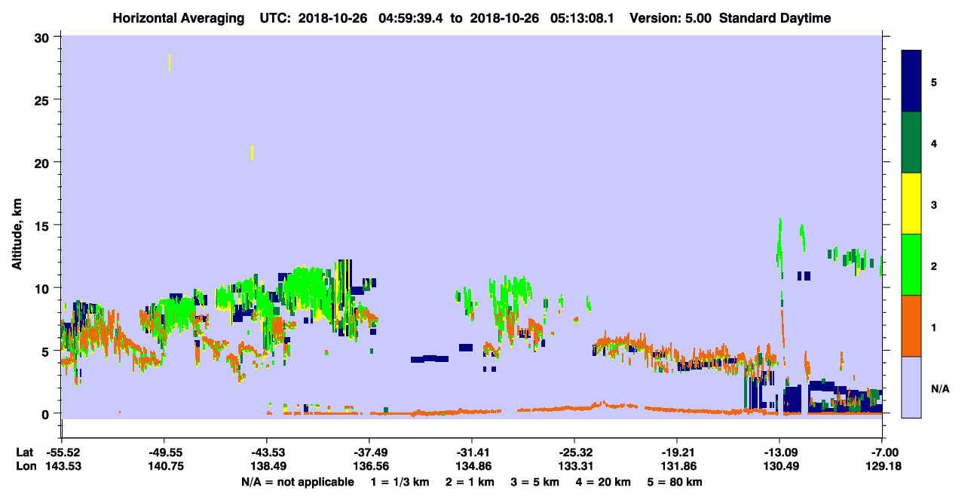This screenshot has height=503, width=980.
Task: Click 'Standard Daytime' in the title
Action: tap(775, 18)
